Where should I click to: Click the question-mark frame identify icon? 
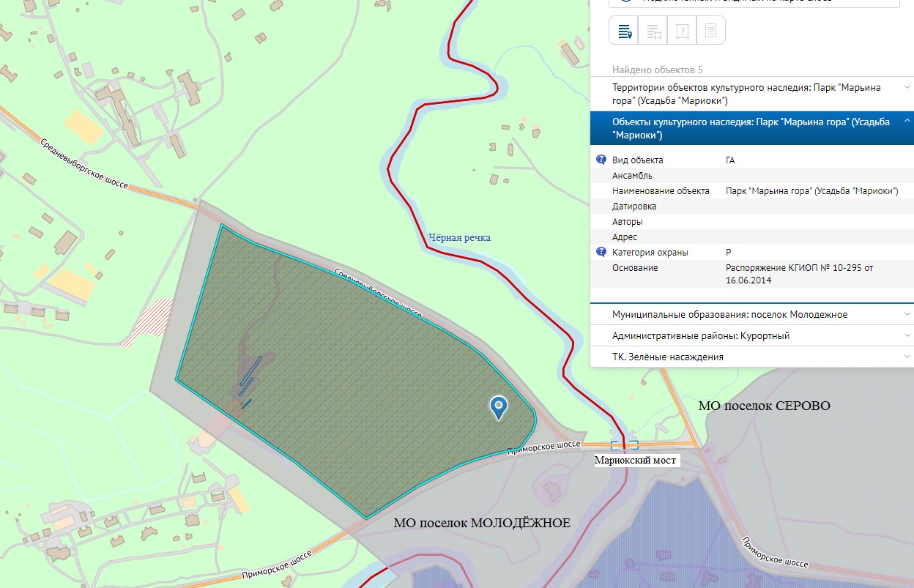(x=682, y=31)
